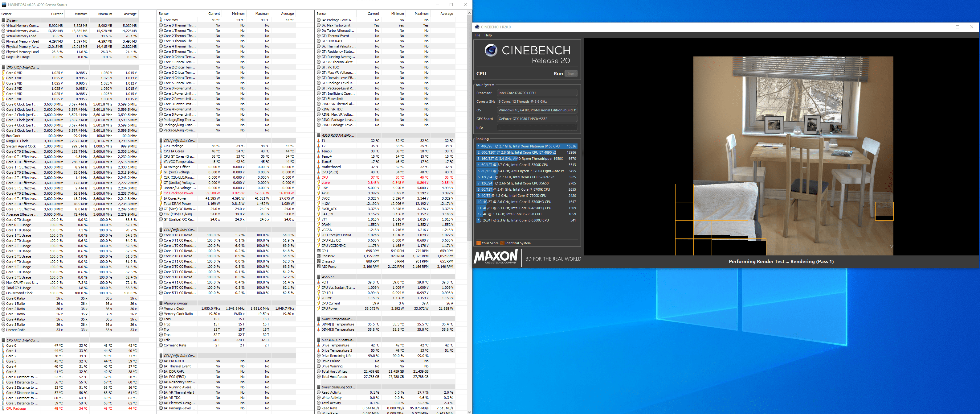This screenshot has height=414, width=980.
Task: Click the power icon beside CPU Package Power
Action: (161, 193)
